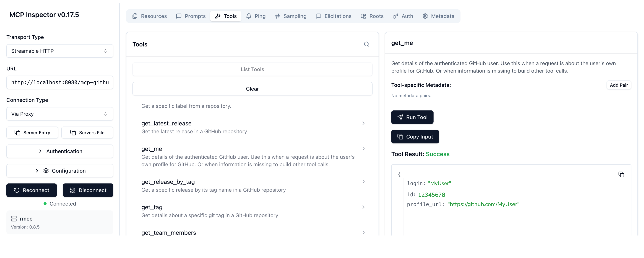Disconnect from the MCP server

[x=88, y=190]
